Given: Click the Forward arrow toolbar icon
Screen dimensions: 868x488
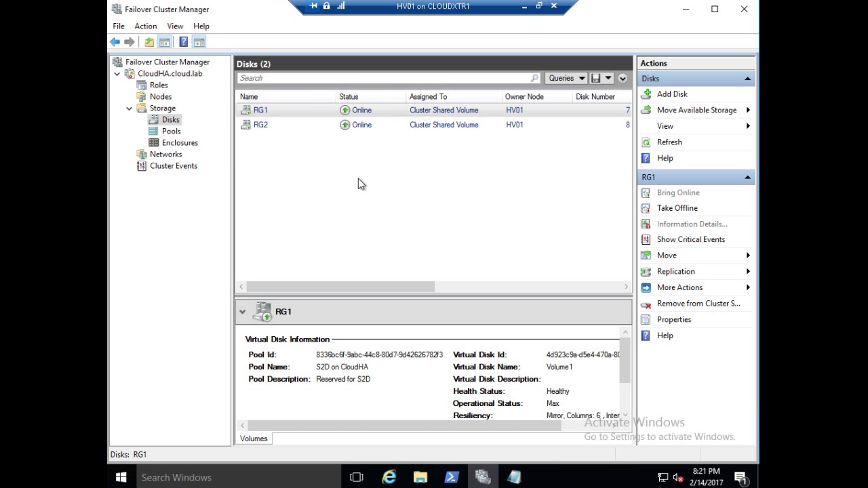Looking at the screenshot, I should point(130,42).
